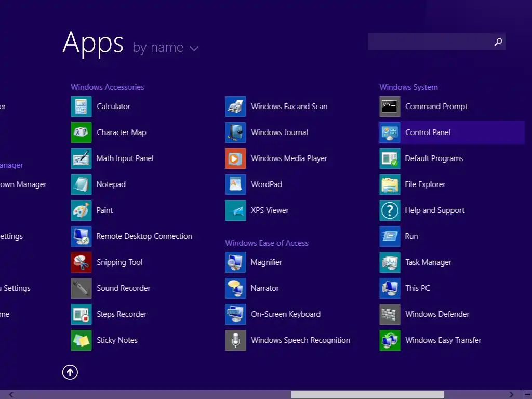
Task: Click the 'Windows Fax and Scan' text label
Action: pyautogui.click(x=289, y=107)
